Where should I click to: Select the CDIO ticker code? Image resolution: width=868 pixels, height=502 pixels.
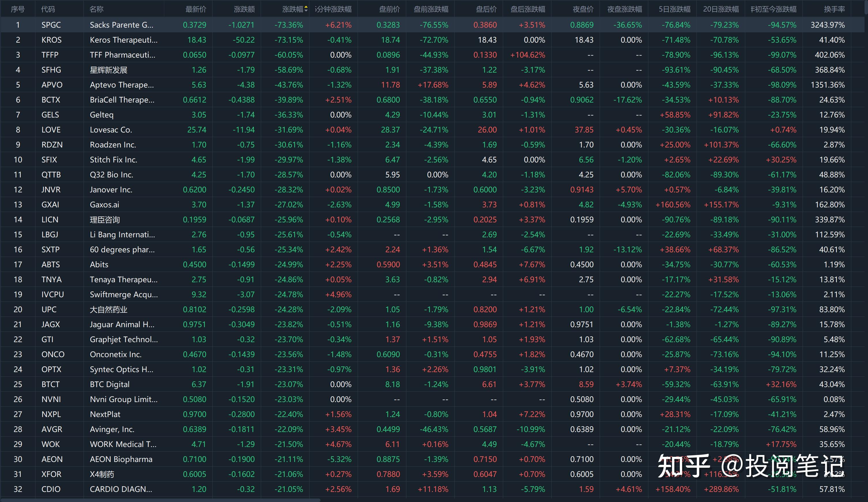coord(51,489)
